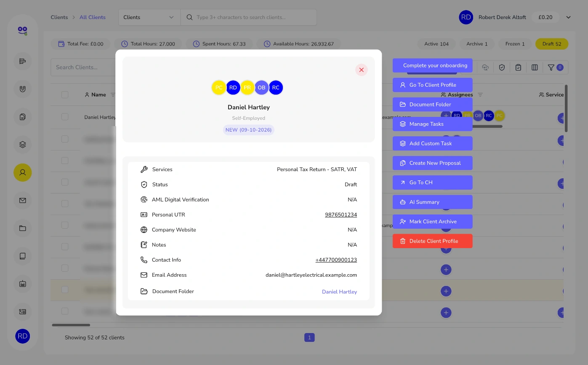Switch to the Active 104 tab
Screen dimensions: 588x365
[x=436, y=44]
